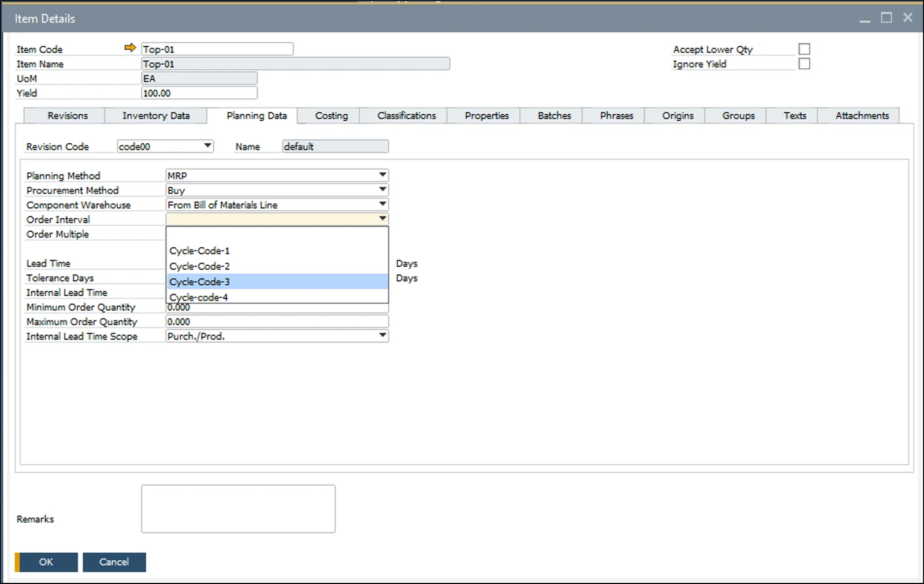Open the Procurement Method dropdown

(382, 189)
